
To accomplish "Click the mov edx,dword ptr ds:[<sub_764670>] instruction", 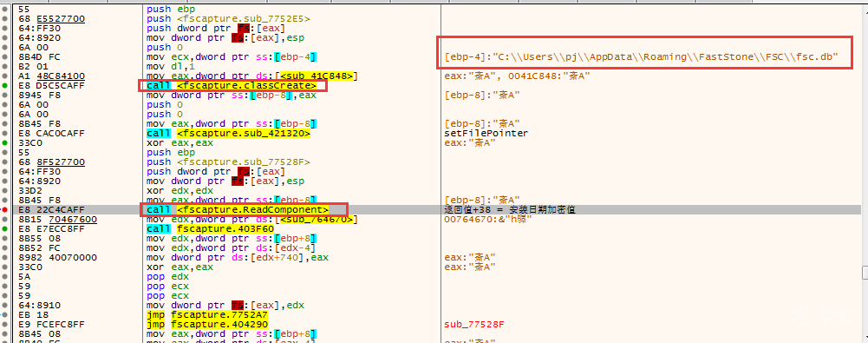I will point(251,220).
